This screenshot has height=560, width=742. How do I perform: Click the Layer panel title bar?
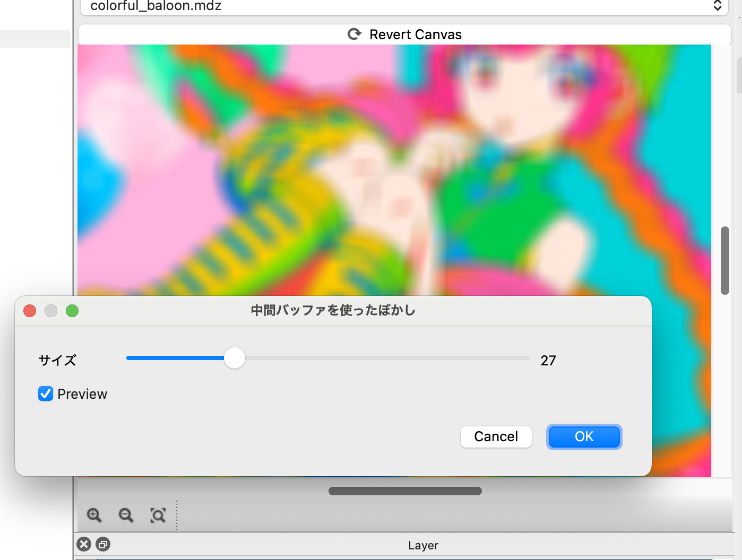click(423, 545)
